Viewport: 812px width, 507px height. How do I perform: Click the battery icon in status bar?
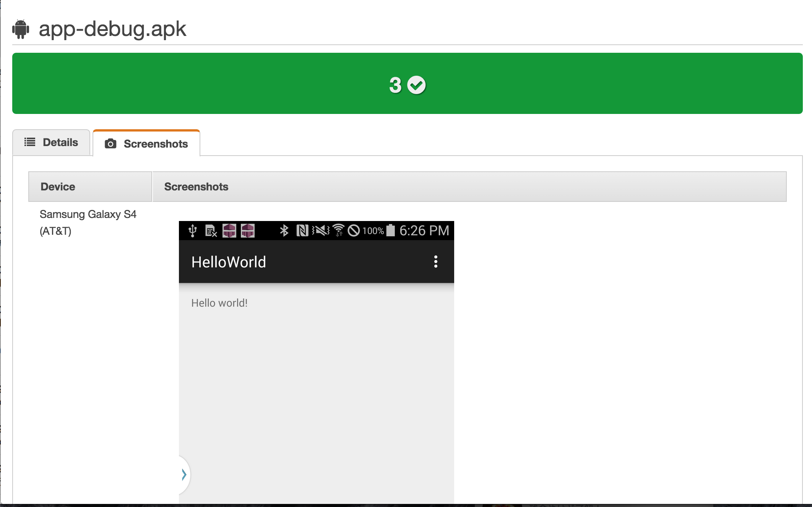pyautogui.click(x=390, y=230)
